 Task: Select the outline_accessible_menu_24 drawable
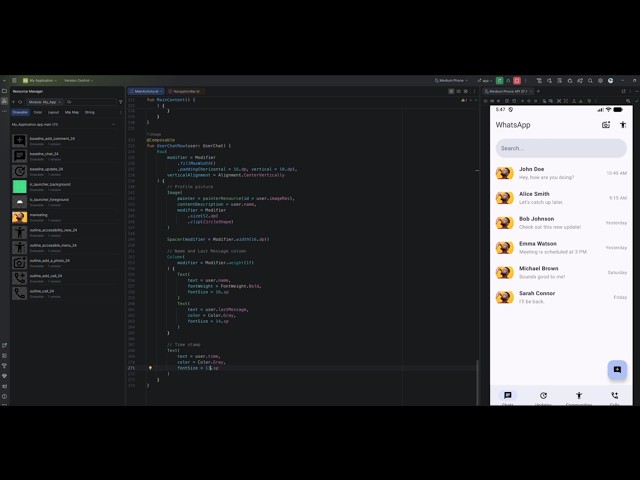(65, 247)
